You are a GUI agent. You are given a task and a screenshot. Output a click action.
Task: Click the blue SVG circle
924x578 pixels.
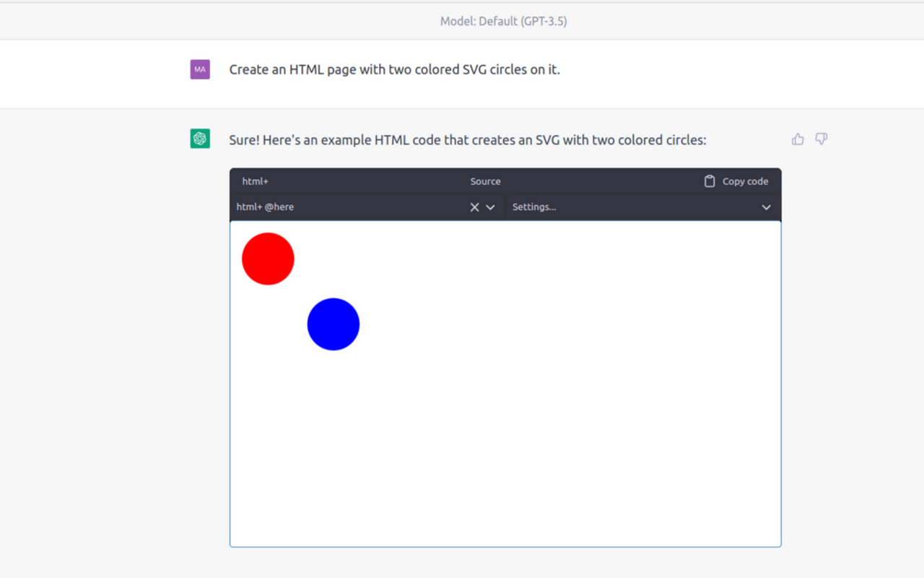[x=334, y=324]
